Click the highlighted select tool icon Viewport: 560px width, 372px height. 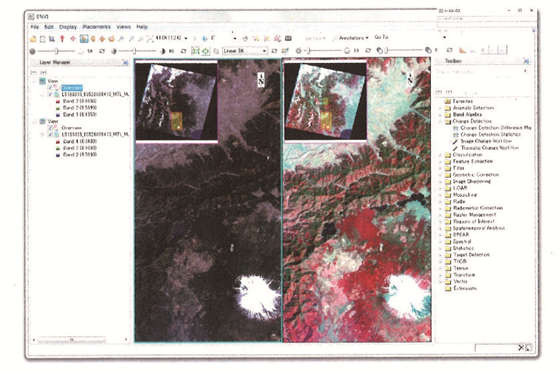pos(84,39)
